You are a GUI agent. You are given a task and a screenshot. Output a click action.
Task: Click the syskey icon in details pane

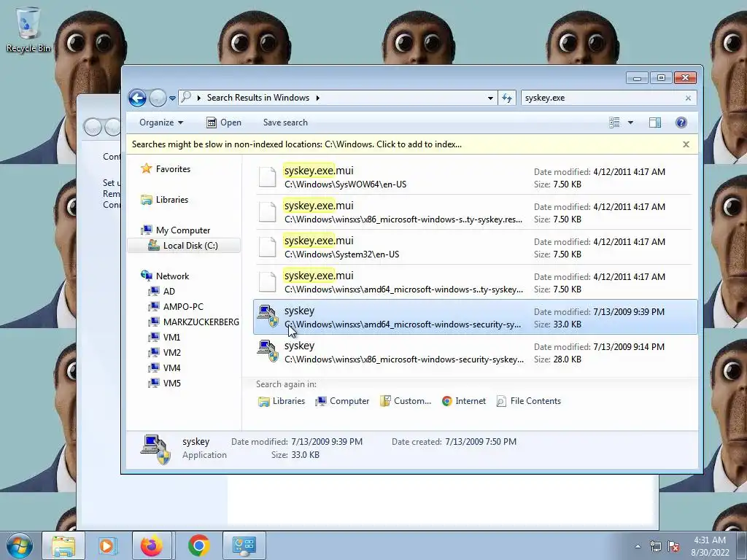[156, 448]
